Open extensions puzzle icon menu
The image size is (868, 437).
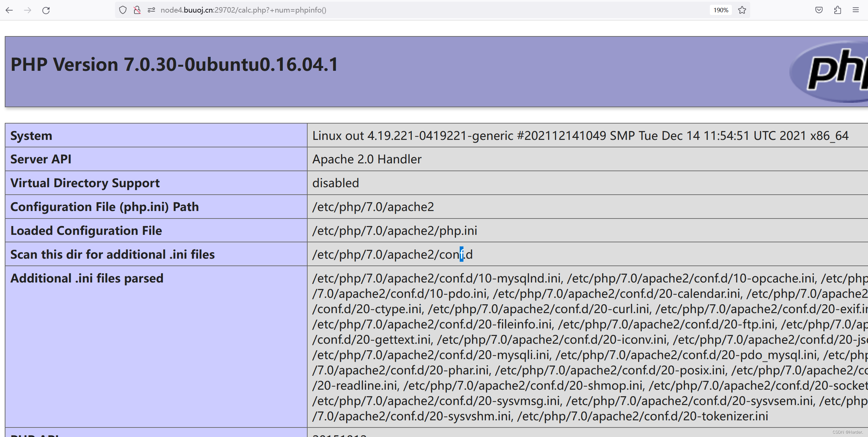[837, 10]
